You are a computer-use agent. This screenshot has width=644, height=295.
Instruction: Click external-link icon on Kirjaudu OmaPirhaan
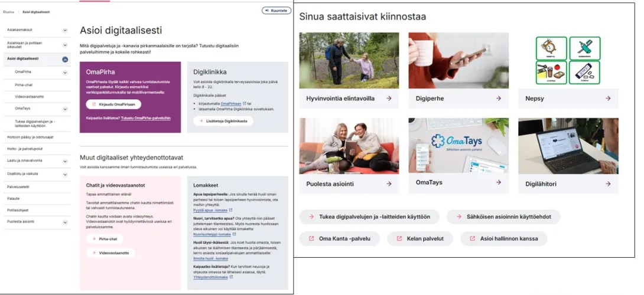[x=93, y=104]
